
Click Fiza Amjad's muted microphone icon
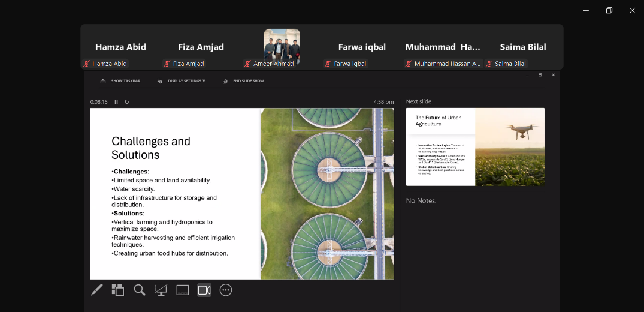pyautogui.click(x=167, y=64)
